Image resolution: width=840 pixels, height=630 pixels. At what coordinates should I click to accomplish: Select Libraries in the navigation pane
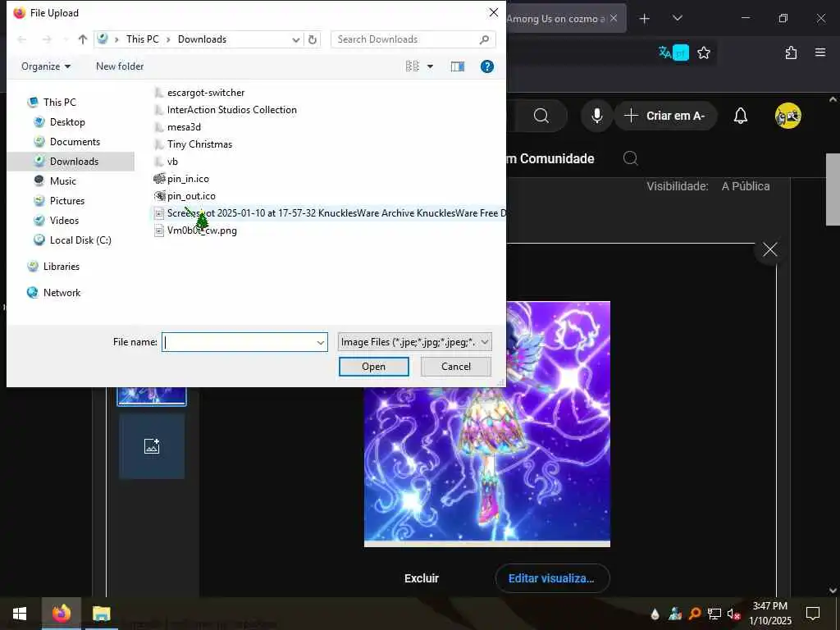(61, 267)
